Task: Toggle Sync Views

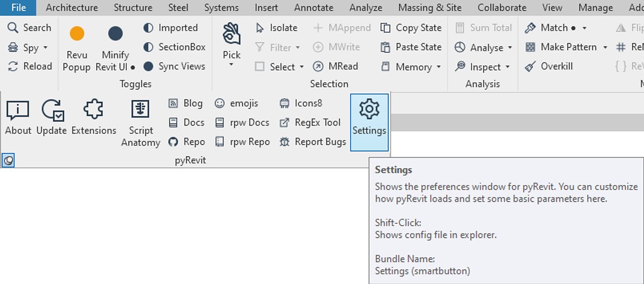Action: pyautogui.click(x=174, y=66)
